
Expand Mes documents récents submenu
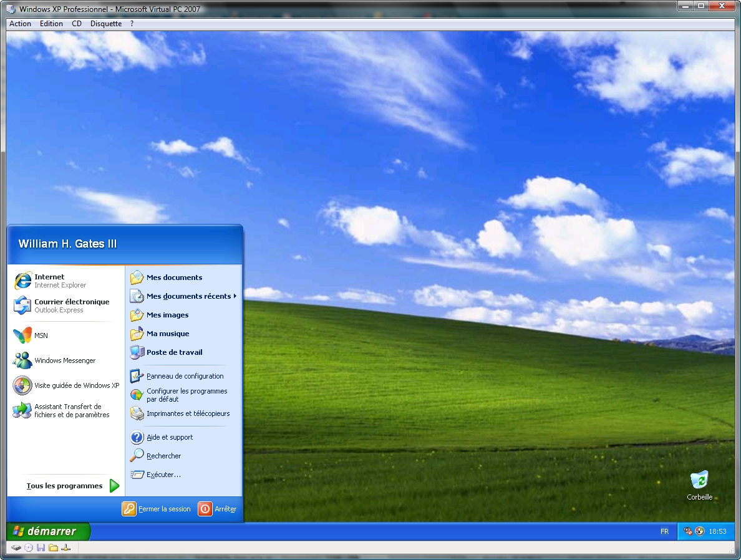[183, 296]
